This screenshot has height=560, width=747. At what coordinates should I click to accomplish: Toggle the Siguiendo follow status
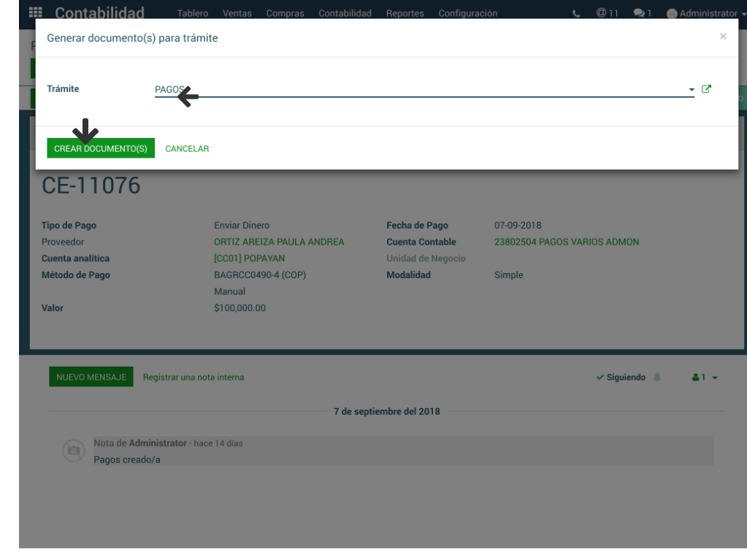point(620,377)
